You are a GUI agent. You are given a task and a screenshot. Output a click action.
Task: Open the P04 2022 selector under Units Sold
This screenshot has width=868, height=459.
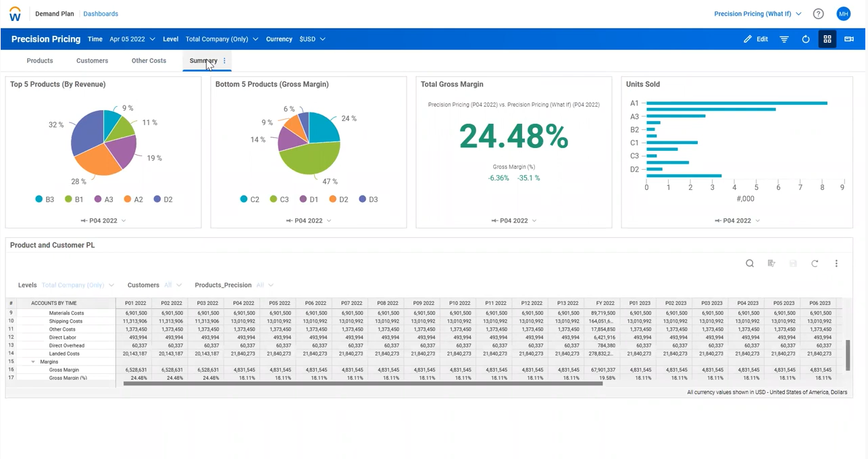pos(736,220)
